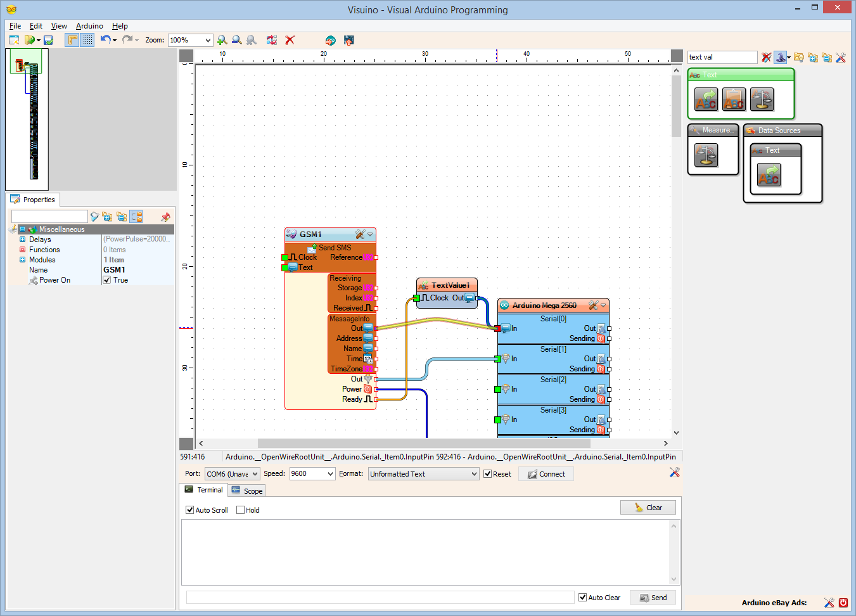Open the Edit menu
Image resolution: width=856 pixels, height=616 pixels.
36,26
